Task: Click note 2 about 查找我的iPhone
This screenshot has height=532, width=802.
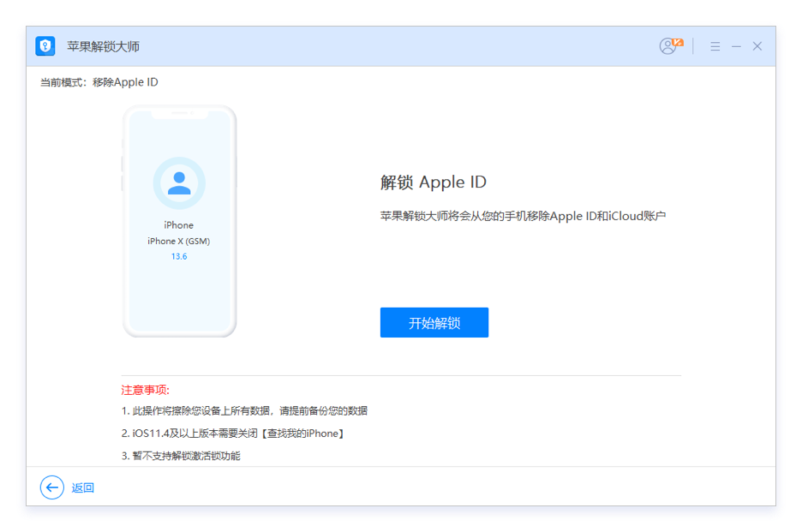Action: tap(234, 433)
